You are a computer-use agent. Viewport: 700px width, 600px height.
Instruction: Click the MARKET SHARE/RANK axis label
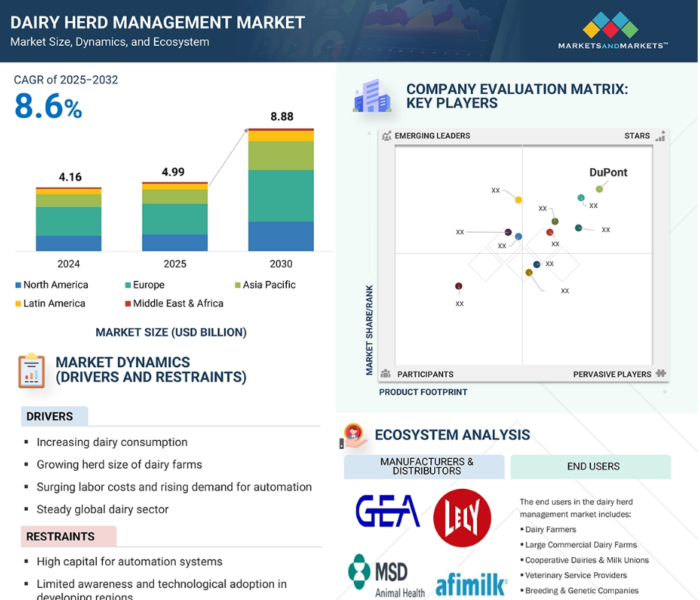tap(370, 330)
